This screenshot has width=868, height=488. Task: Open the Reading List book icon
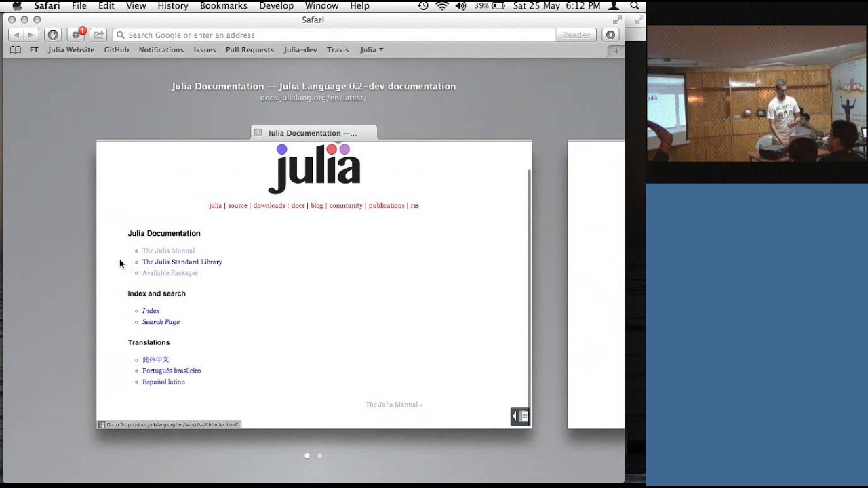pyautogui.click(x=16, y=50)
